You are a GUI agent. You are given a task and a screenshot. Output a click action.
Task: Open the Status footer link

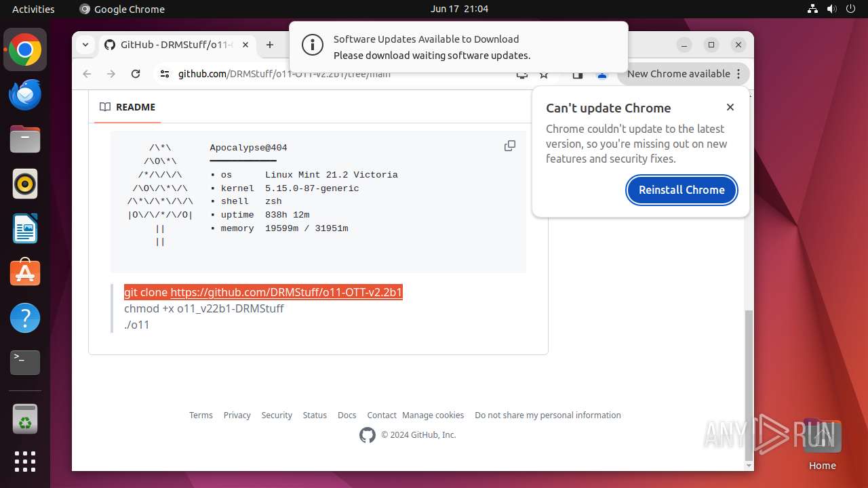point(315,415)
